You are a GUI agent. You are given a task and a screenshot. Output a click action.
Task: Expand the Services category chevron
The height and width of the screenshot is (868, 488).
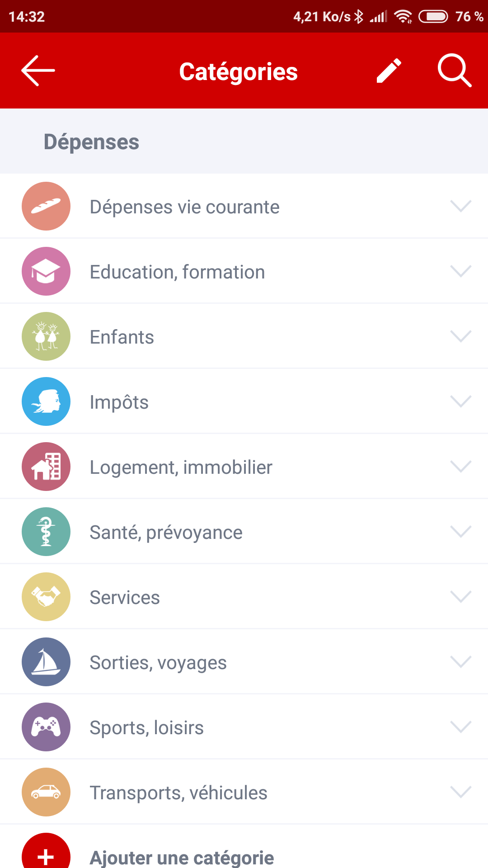pyautogui.click(x=461, y=597)
